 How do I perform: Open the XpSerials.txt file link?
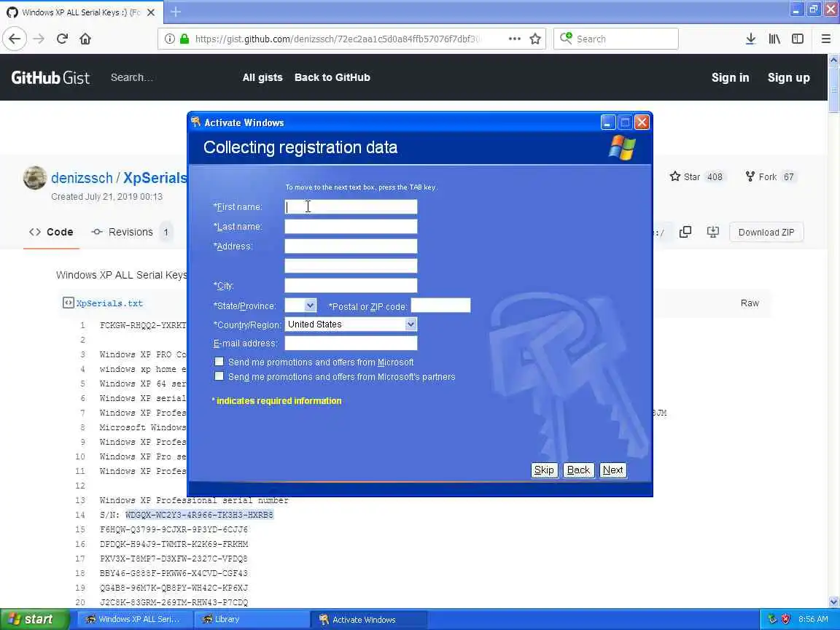click(109, 303)
